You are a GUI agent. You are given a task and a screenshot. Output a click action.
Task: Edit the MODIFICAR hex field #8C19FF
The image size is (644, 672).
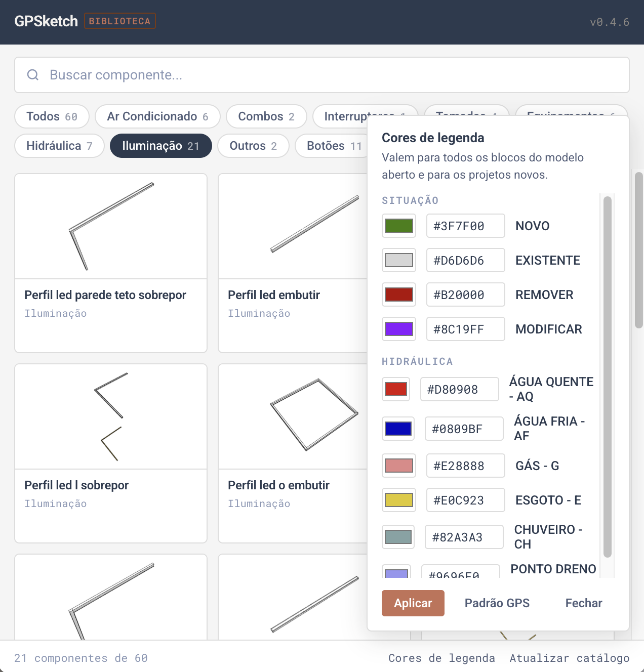point(466,329)
